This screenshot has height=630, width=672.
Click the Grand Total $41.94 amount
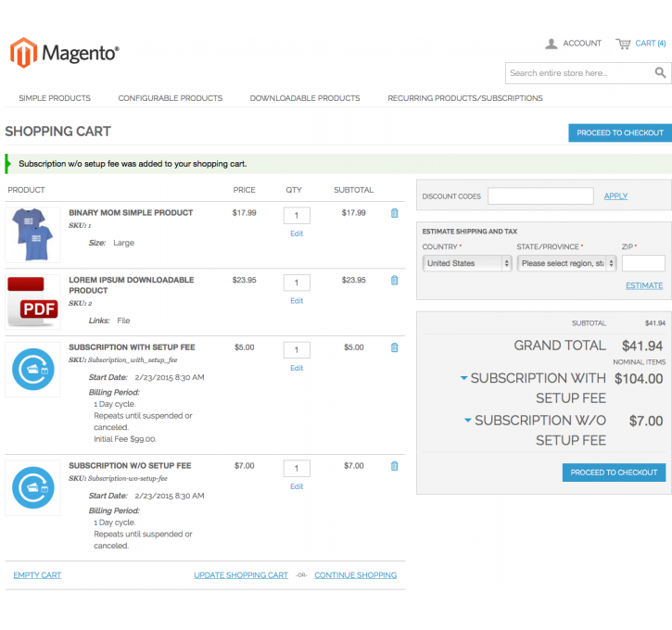[x=642, y=346]
